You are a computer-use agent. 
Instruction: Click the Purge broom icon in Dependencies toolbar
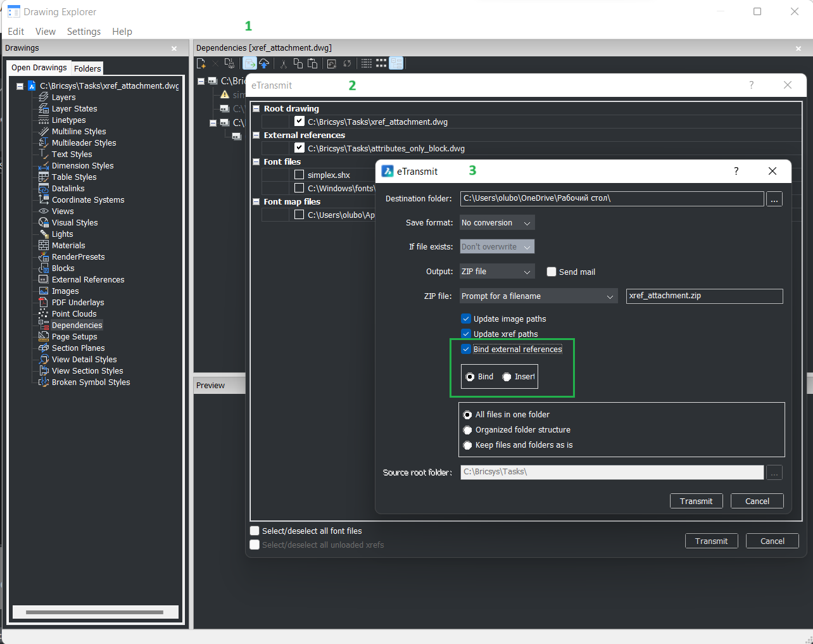pyautogui.click(x=230, y=63)
